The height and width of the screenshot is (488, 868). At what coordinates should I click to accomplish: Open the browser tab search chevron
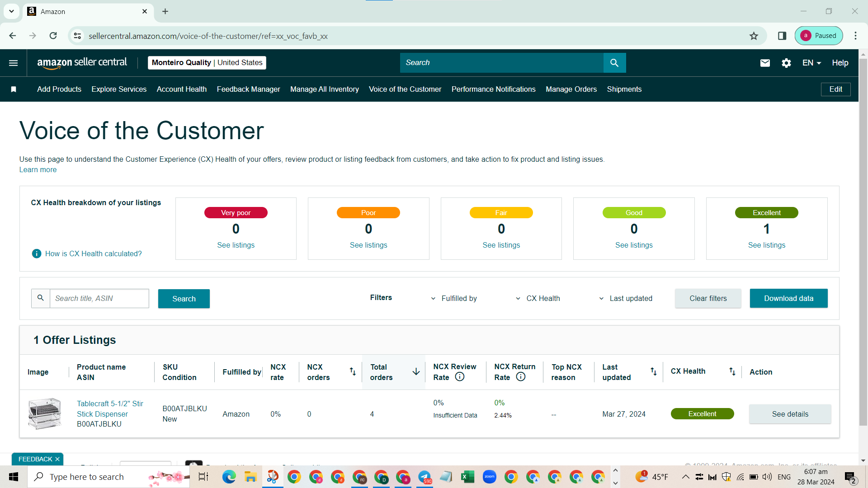[11, 11]
